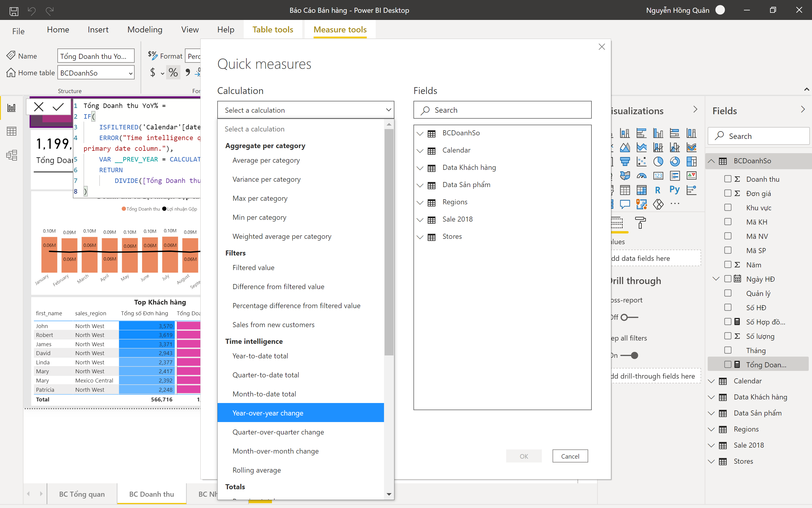Image resolution: width=812 pixels, height=508 pixels.
Task: Open the Home table dropdown
Action: (96, 73)
